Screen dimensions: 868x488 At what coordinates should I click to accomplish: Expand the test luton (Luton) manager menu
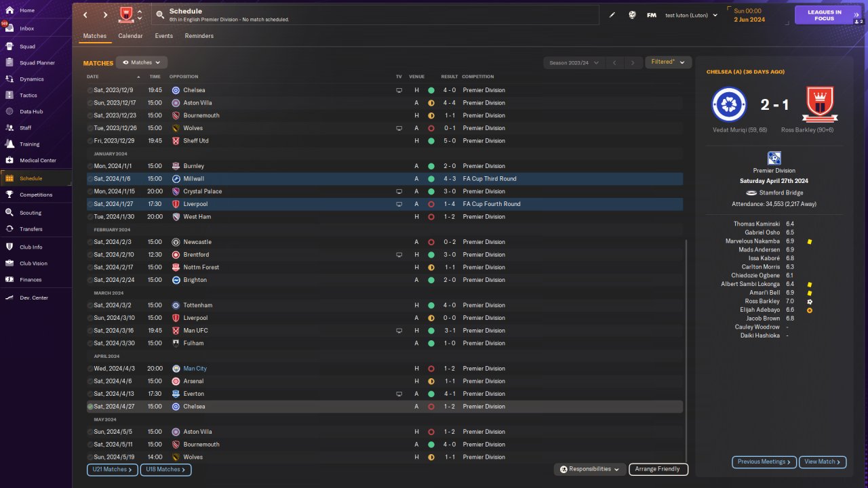(691, 15)
